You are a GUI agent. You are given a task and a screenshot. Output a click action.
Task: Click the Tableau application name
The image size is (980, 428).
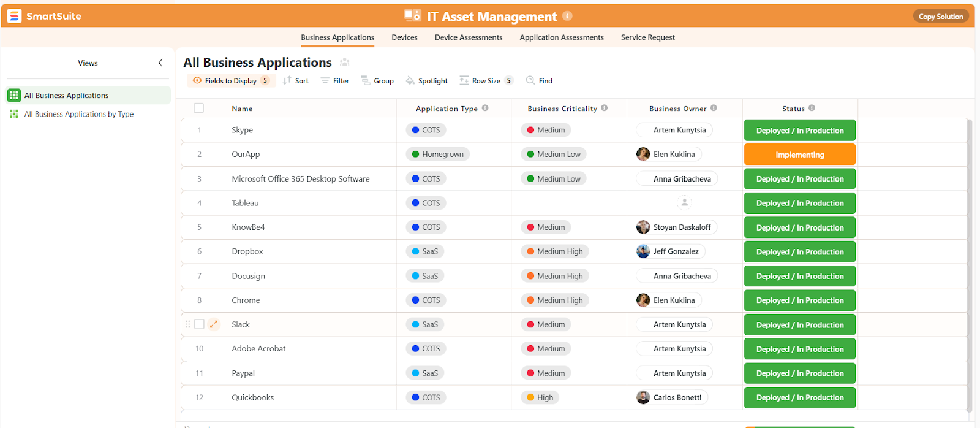tap(245, 203)
